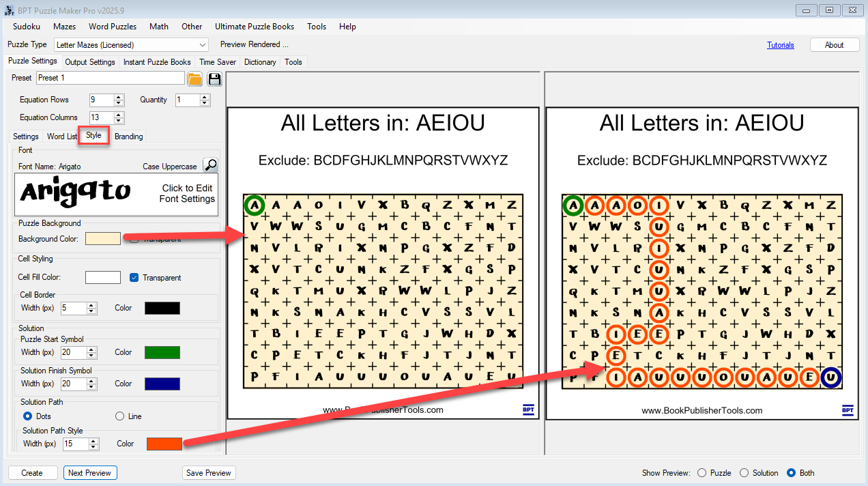Click BPT logo in solution preview
This screenshot has height=486, width=868.
click(848, 410)
